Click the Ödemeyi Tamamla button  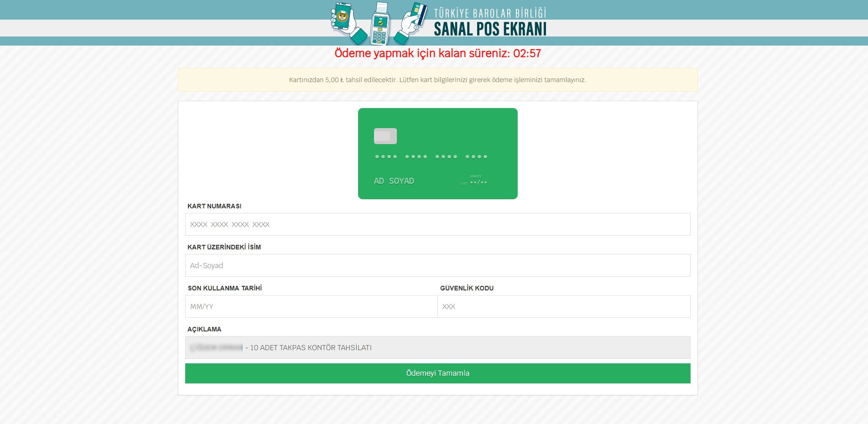tap(437, 373)
